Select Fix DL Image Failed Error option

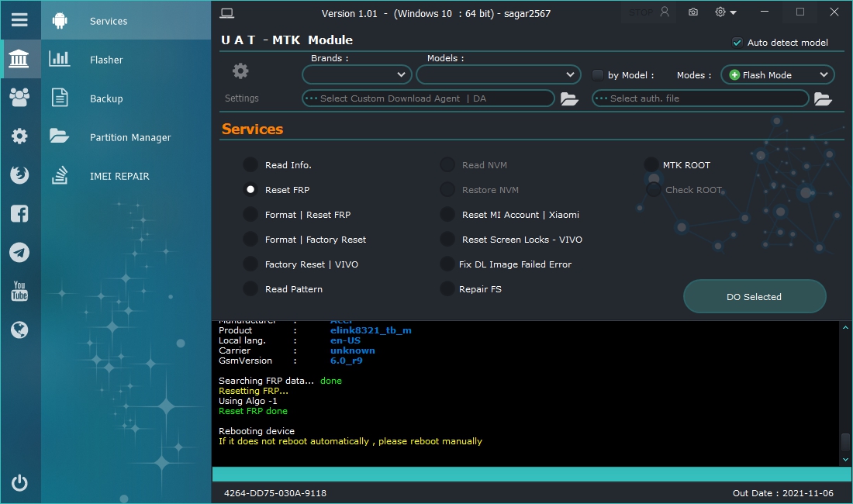click(x=447, y=264)
